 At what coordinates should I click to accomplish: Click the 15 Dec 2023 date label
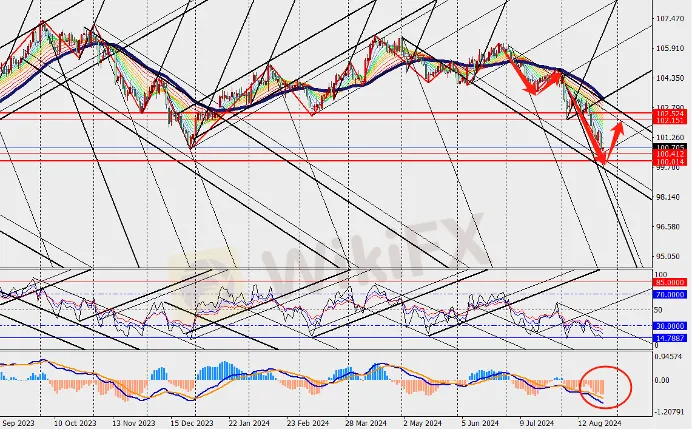(192, 423)
